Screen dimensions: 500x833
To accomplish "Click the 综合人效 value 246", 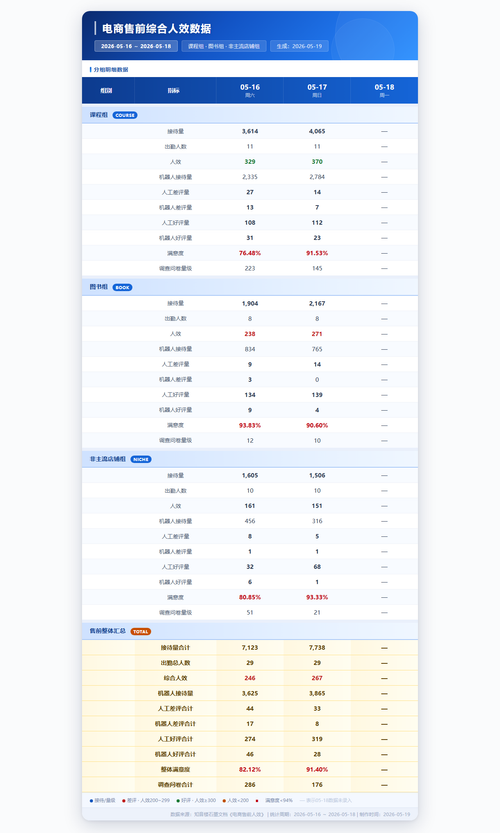I will 250,678.
